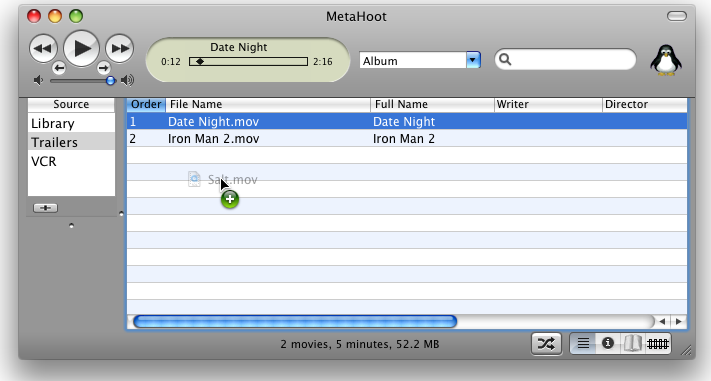Image resolution: width=711 pixels, height=381 pixels.
Task: Select VCR in the Source list
Action: pos(71,161)
